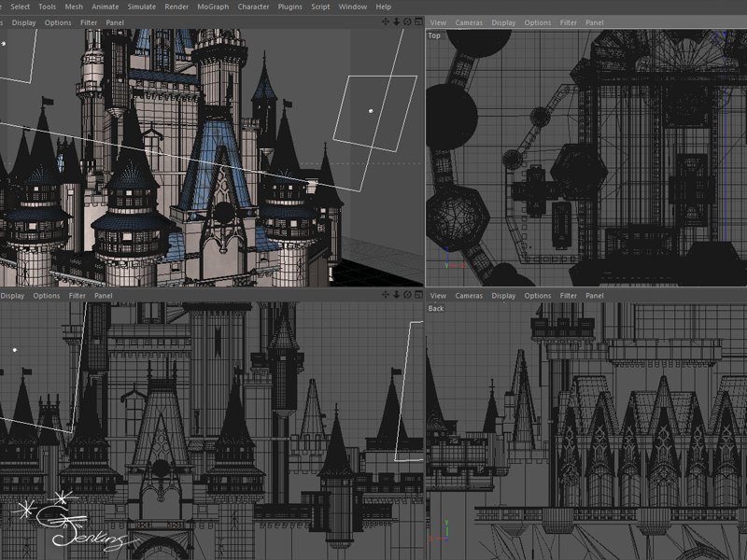Viewport: 747px width, 560px height.
Task: Click the "Back" viewport name label
Action: click(436, 308)
